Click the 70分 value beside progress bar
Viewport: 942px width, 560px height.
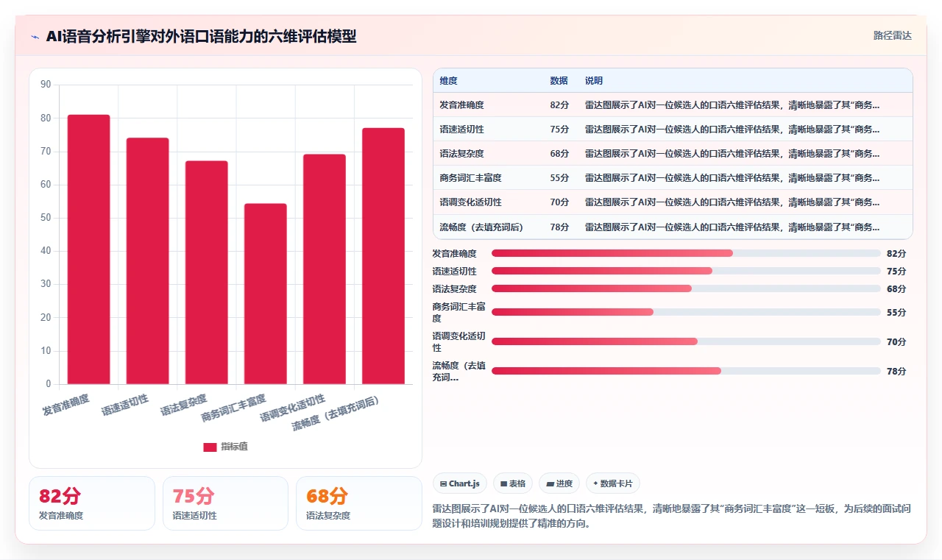pyautogui.click(x=896, y=341)
